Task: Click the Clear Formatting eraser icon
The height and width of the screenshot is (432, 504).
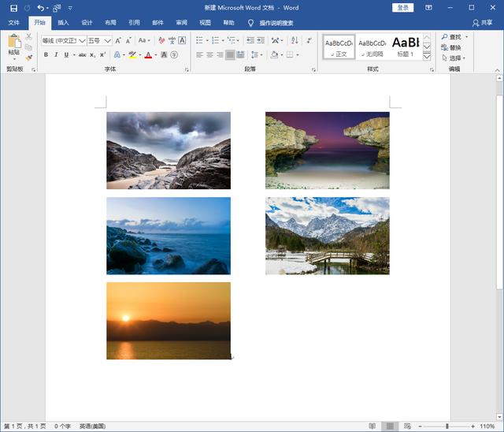Action: (161, 40)
